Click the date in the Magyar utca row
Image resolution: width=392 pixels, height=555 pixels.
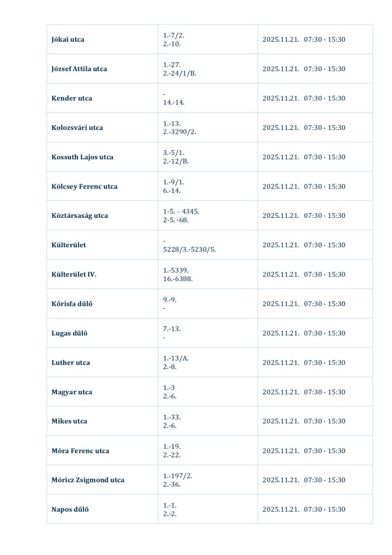280,392
